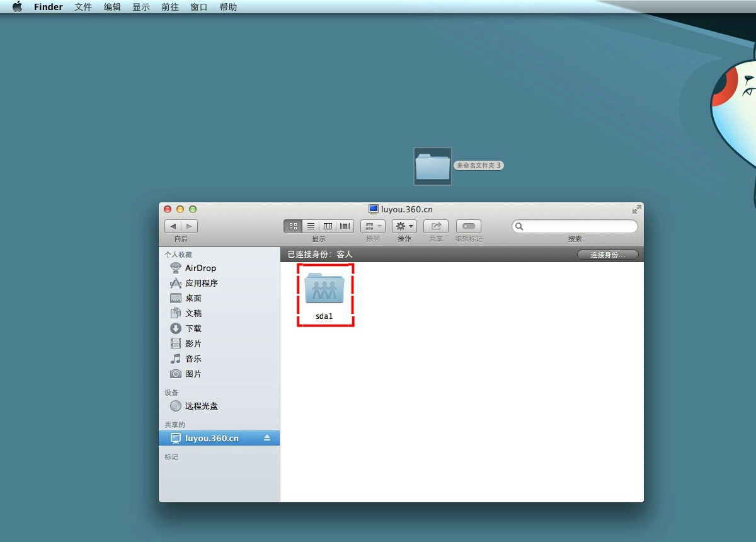Switch to list view

coord(311,226)
